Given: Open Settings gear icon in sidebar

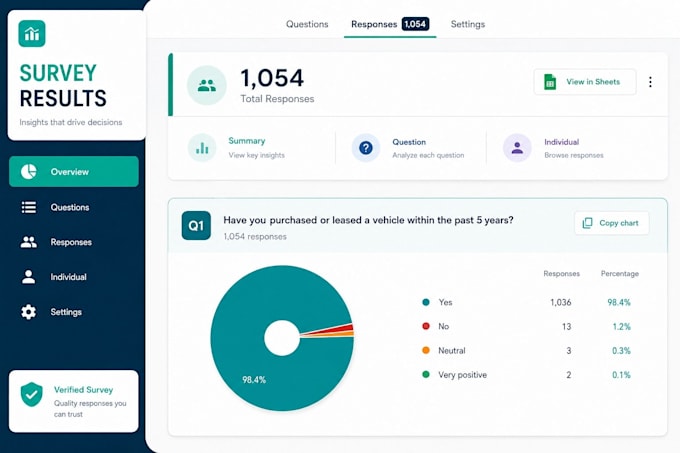Looking at the screenshot, I should pos(29,312).
